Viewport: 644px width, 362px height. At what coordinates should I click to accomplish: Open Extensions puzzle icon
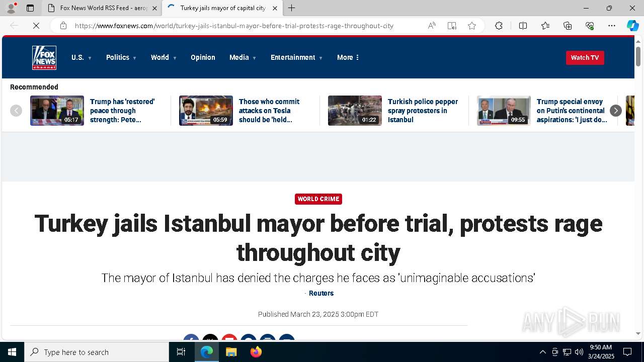tap(499, 26)
